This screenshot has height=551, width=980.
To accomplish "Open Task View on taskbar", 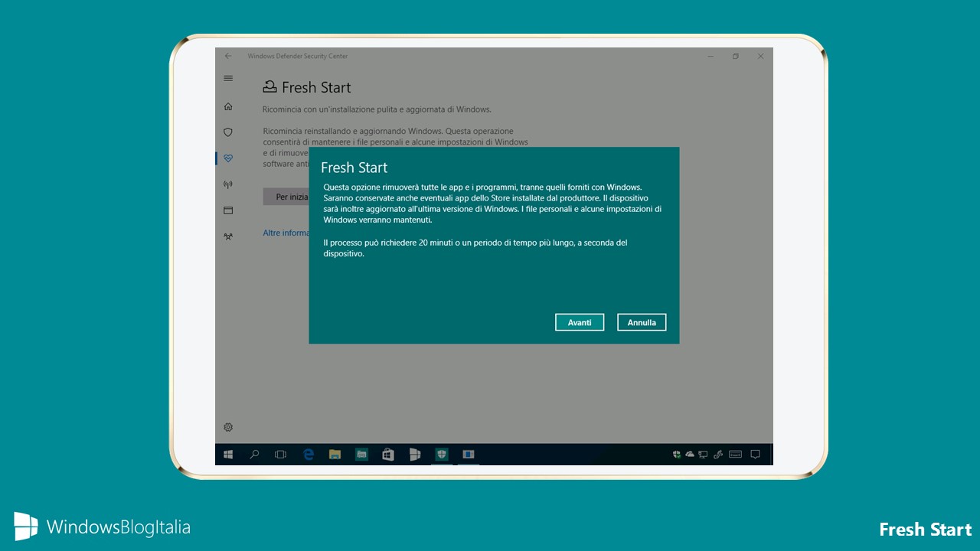I will click(x=280, y=455).
